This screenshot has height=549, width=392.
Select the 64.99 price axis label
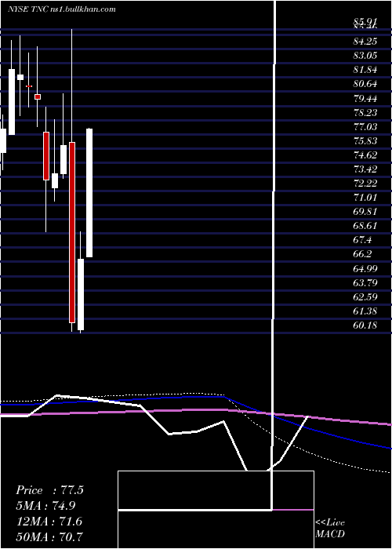[x=365, y=268]
